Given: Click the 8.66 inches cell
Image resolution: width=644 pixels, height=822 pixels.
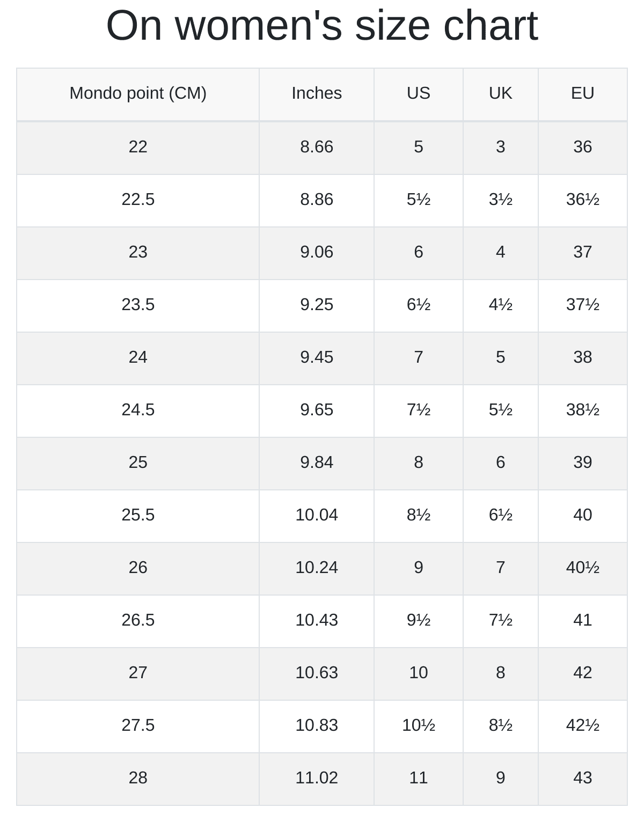Looking at the screenshot, I should 317,147.
